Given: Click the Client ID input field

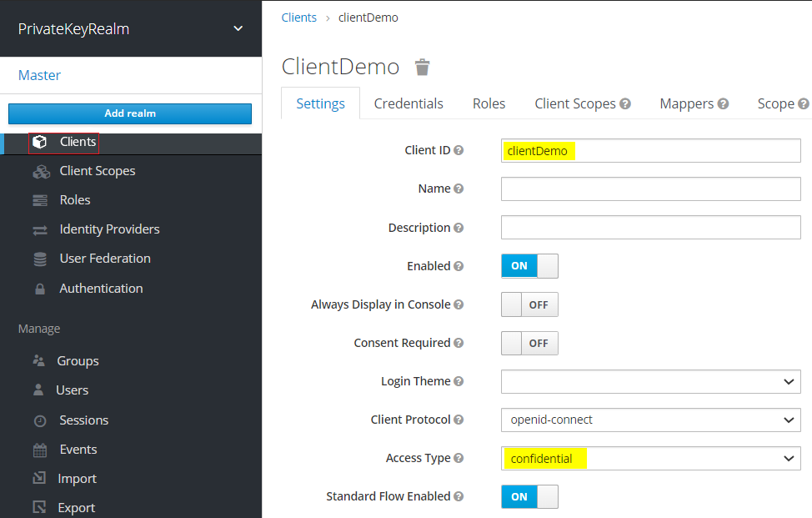Looking at the screenshot, I should click(651, 151).
